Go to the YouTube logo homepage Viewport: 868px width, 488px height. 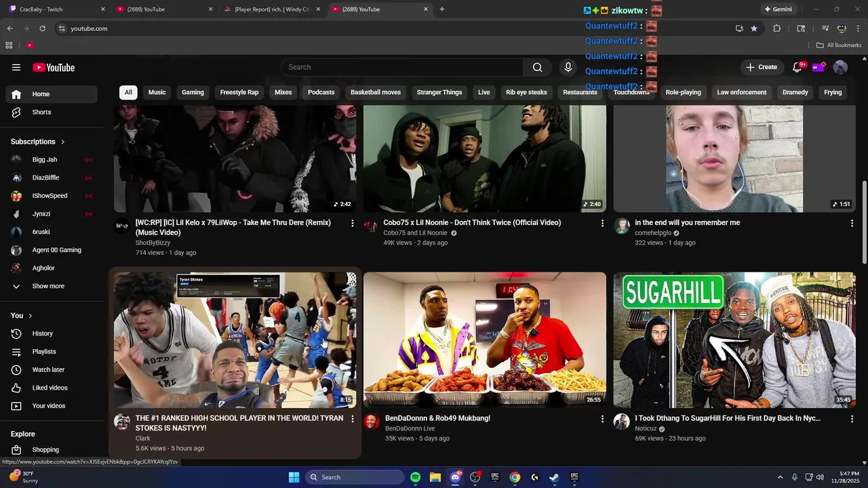click(54, 67)
